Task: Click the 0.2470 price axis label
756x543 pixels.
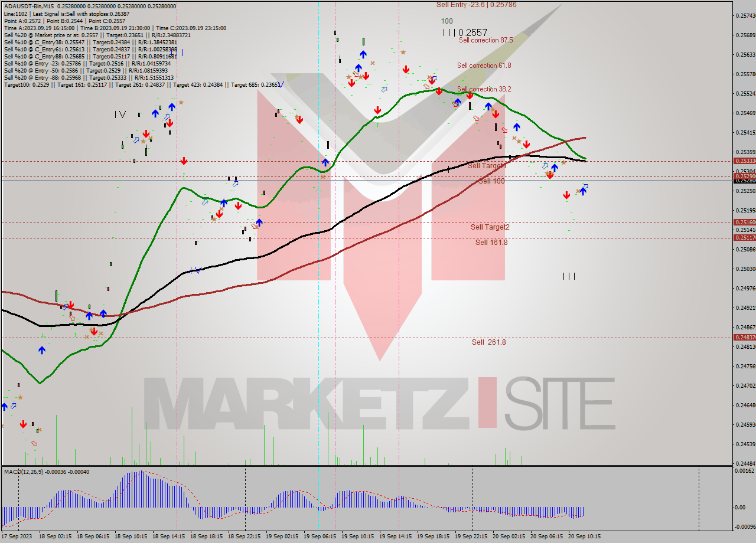Action: [x=746, y=385]
